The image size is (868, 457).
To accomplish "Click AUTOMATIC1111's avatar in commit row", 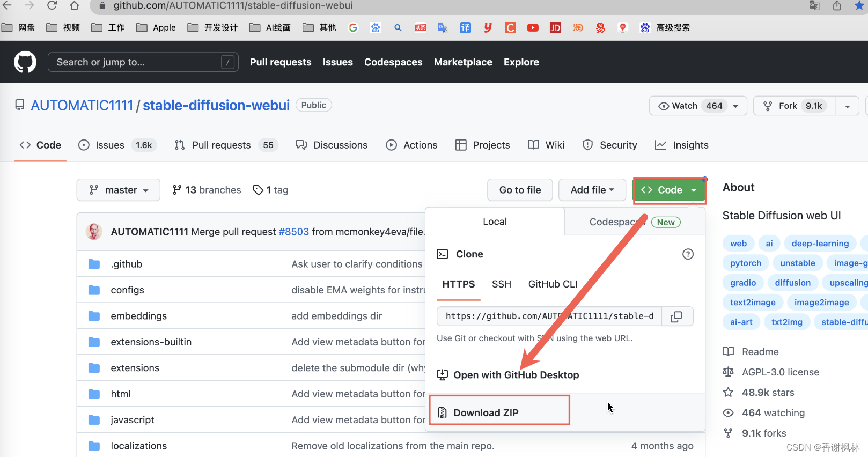I will tap(94, 232).
